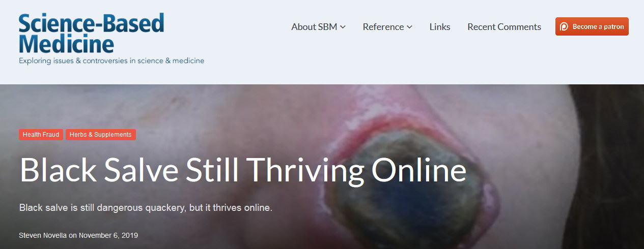The height and width of the screenshot is (249, 644).
Task: Click the Exploring issues & controversies tagline
Action: pos(111,61)
